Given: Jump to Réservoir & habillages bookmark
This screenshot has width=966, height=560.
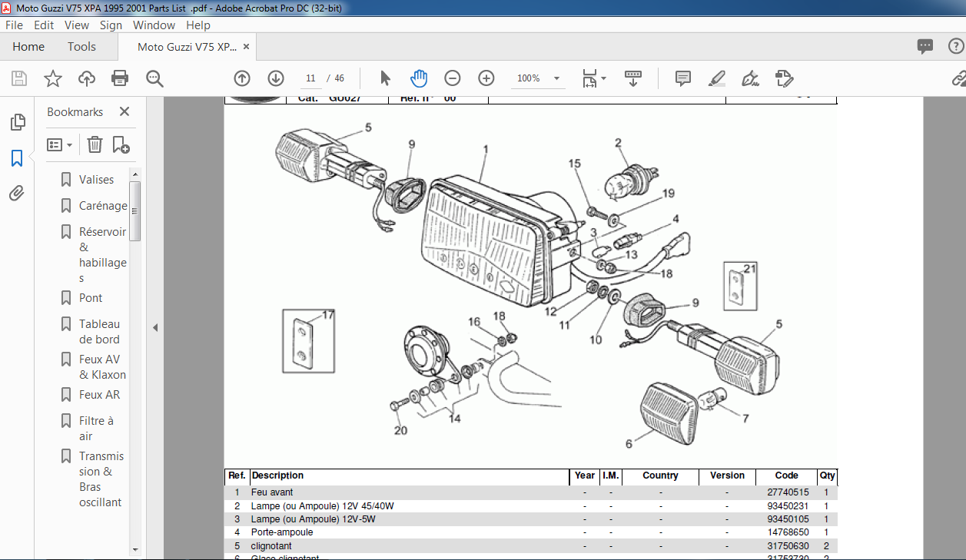Looking at the screenshot, I should [102, 255].
